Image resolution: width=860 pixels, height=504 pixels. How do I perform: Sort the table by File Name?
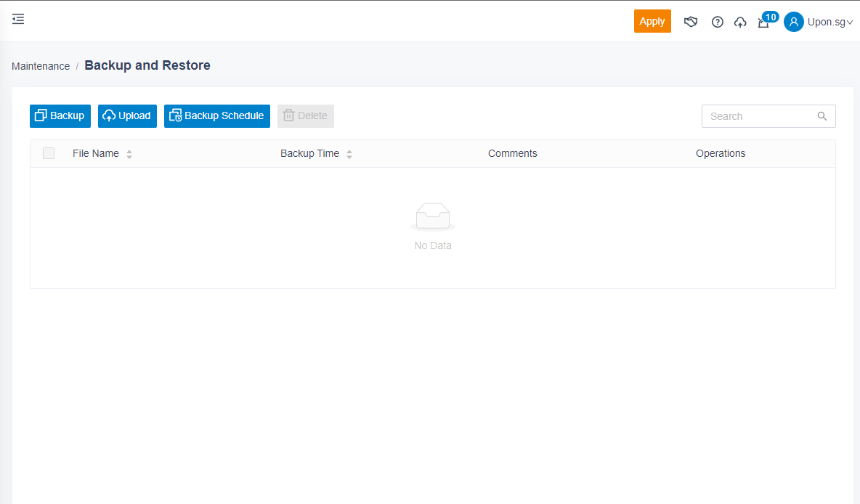pos(129,154)
